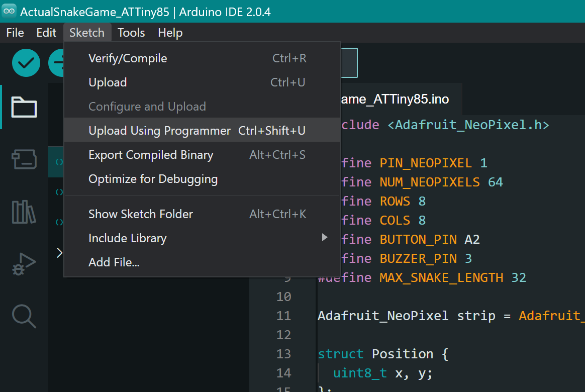
Task: Click the Upload arrow toolbar button
Action: tap(56, 63)
